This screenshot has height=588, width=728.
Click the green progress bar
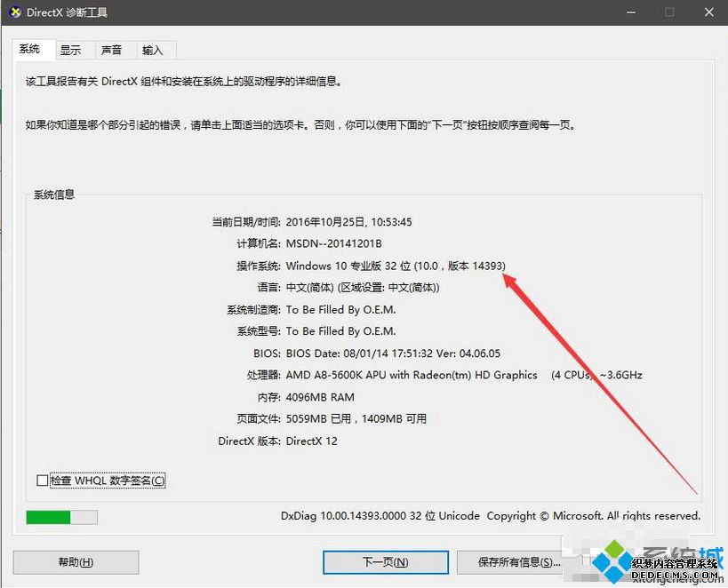point(61,517)
